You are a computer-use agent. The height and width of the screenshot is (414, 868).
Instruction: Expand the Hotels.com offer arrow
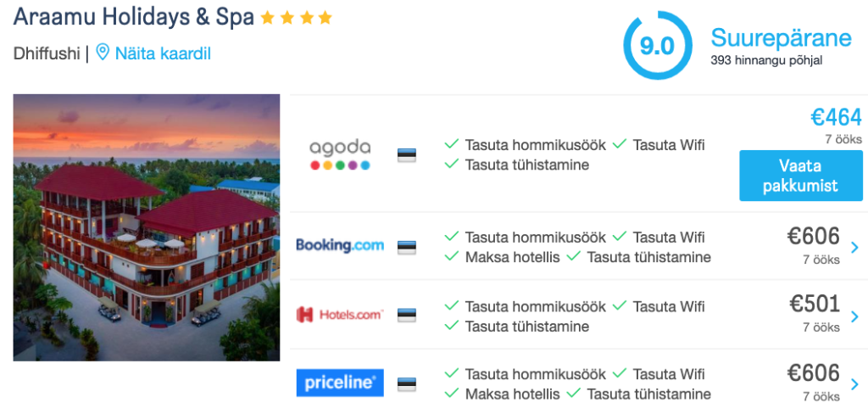point(854,316)
